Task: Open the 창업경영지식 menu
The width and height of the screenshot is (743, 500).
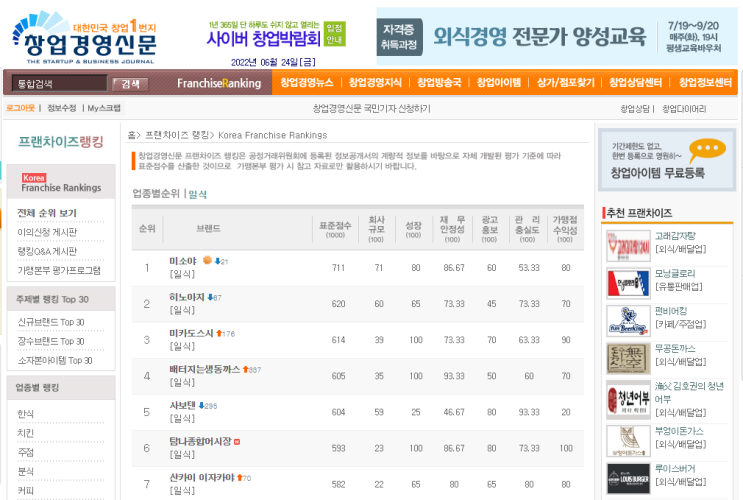Action: click(375, 82)
